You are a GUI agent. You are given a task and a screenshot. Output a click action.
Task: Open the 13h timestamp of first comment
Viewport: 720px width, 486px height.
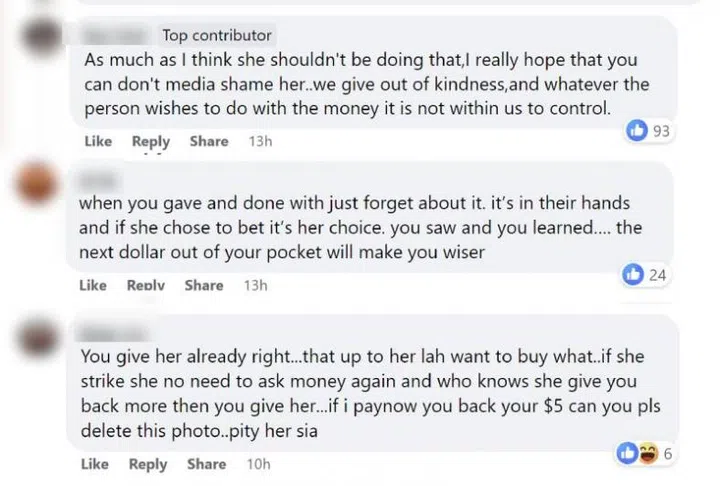pos(260,142)
